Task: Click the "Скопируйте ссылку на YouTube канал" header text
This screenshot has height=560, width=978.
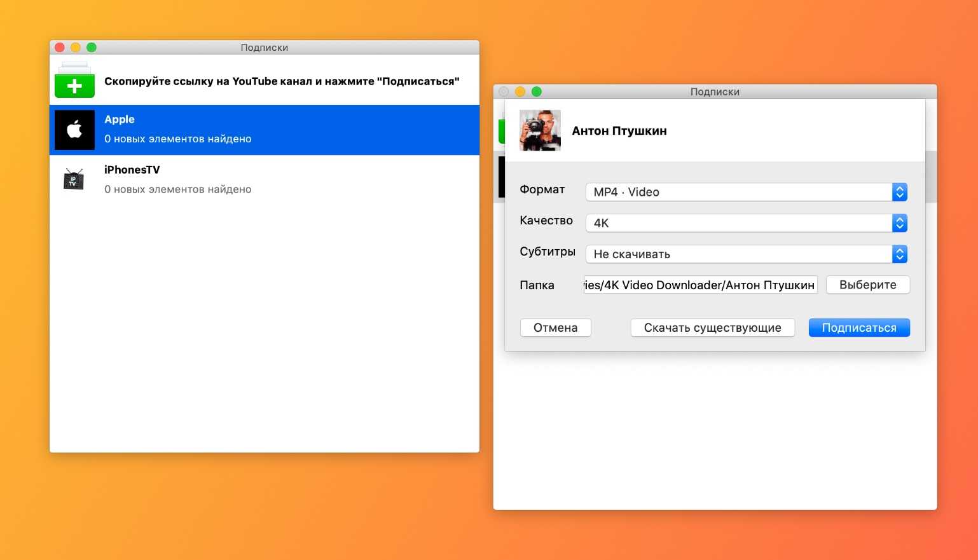Action: click(282, 81)
